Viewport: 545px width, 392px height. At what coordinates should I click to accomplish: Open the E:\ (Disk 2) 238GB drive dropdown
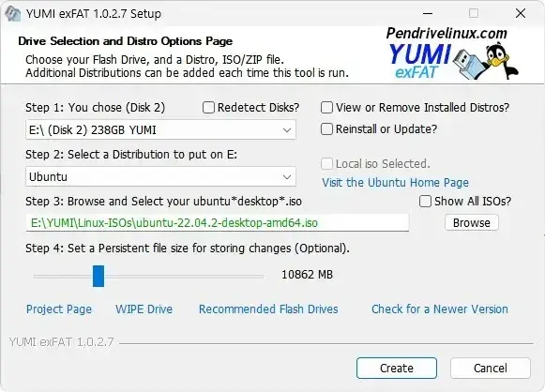point(160,130)
